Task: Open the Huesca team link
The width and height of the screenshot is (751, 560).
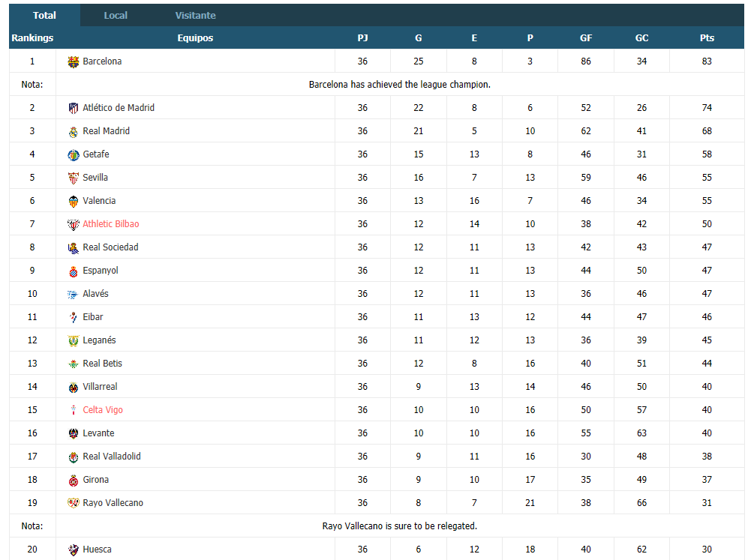Action: tap(97, 550)
